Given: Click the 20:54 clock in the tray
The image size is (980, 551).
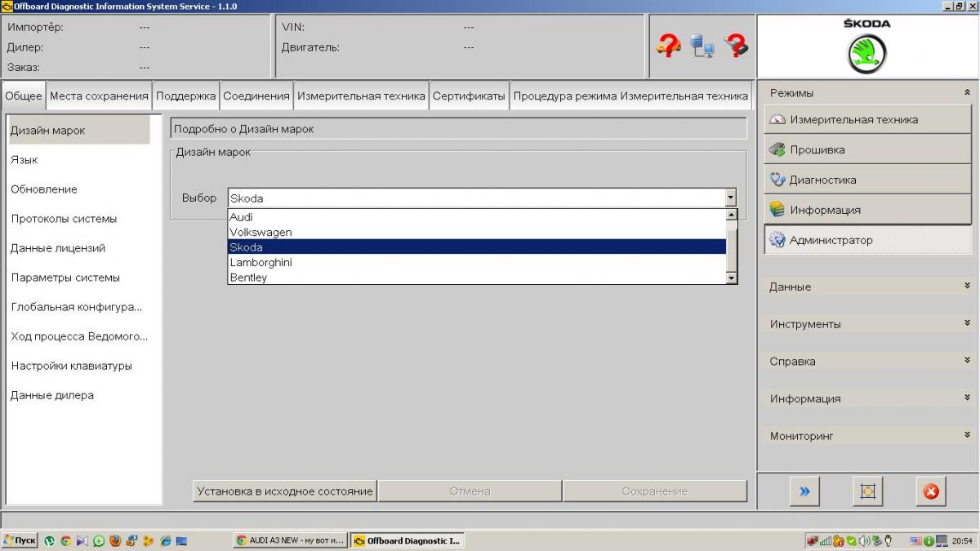Looking at the screenshot, I should pos(962,540).
